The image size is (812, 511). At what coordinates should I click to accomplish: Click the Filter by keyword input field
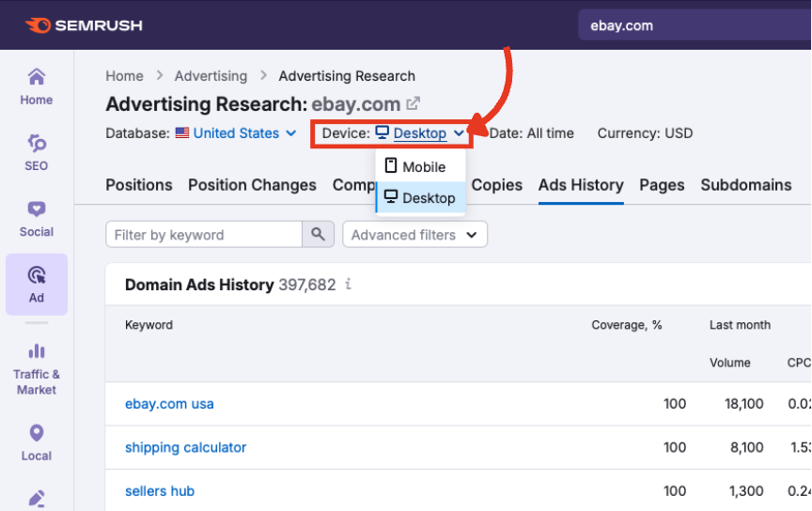click(x=203, y=235)
